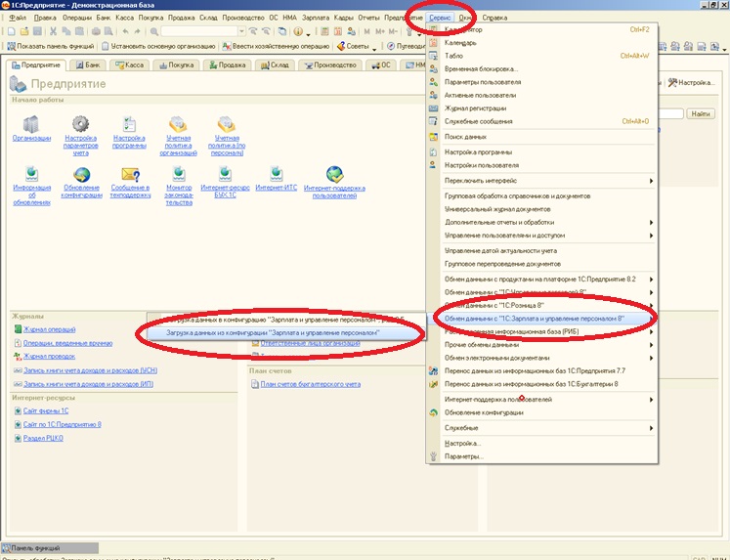The height and width of the screenshot is (560, 730).
Task: Open Журнал операций link
Action: pos(49,329)
